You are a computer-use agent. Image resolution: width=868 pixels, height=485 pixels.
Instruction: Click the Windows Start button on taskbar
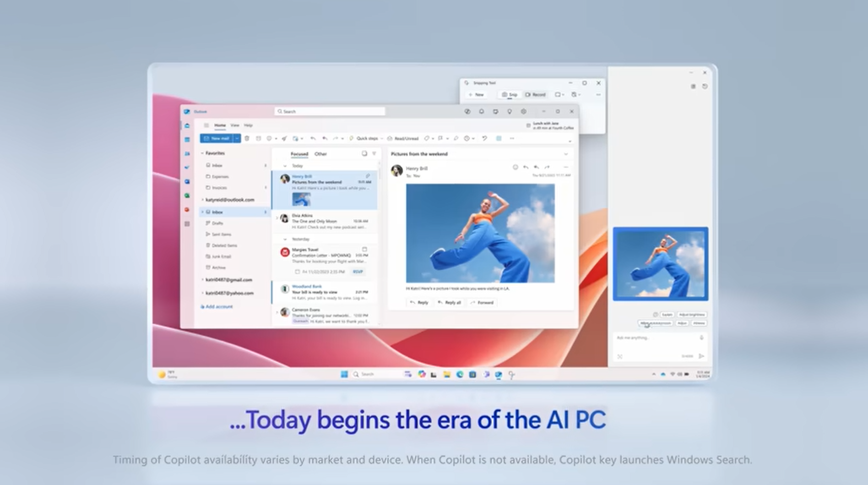click(x=344, y=374)
